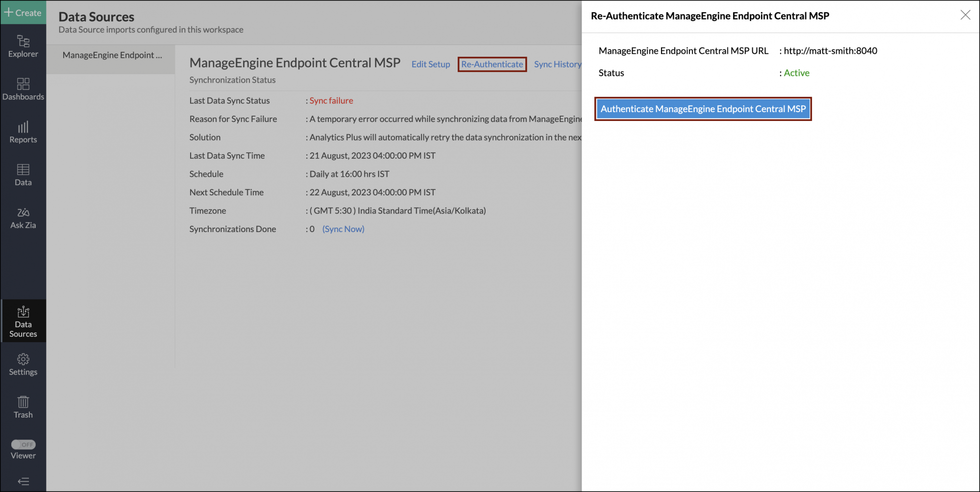
Task: Open the Sync History link
Action: coord(557,64)
